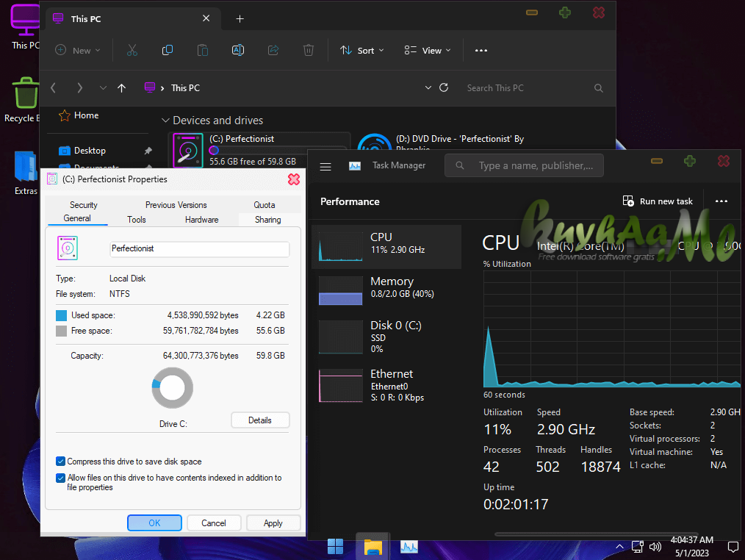Open the New dropdown in File Explorer
The image size is (745, 560).
[78, 51]
